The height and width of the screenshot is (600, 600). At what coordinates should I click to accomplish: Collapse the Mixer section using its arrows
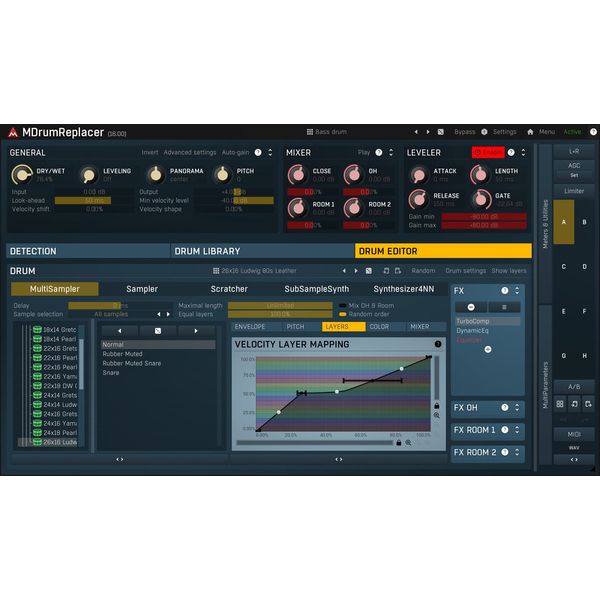coord(391,152)
